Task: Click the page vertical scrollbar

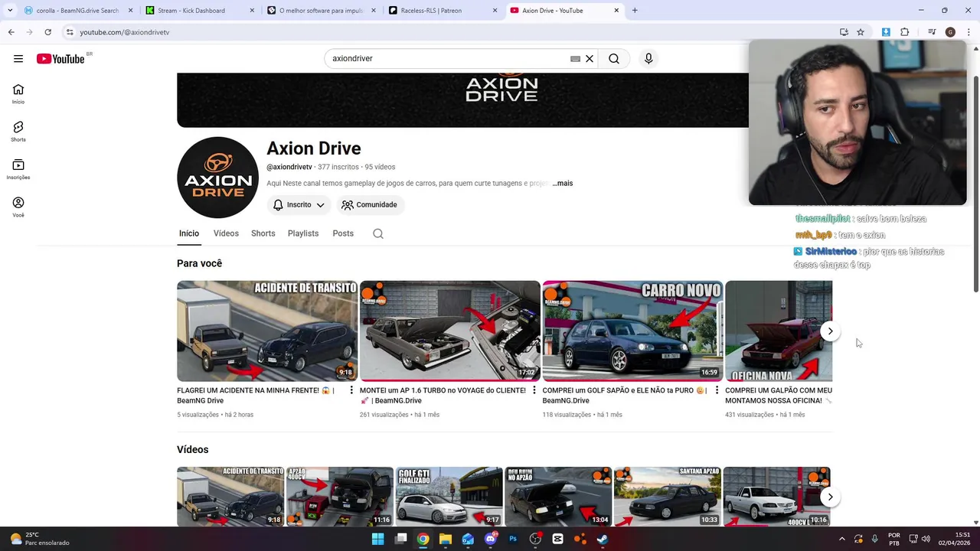Action: coord(975,184)
